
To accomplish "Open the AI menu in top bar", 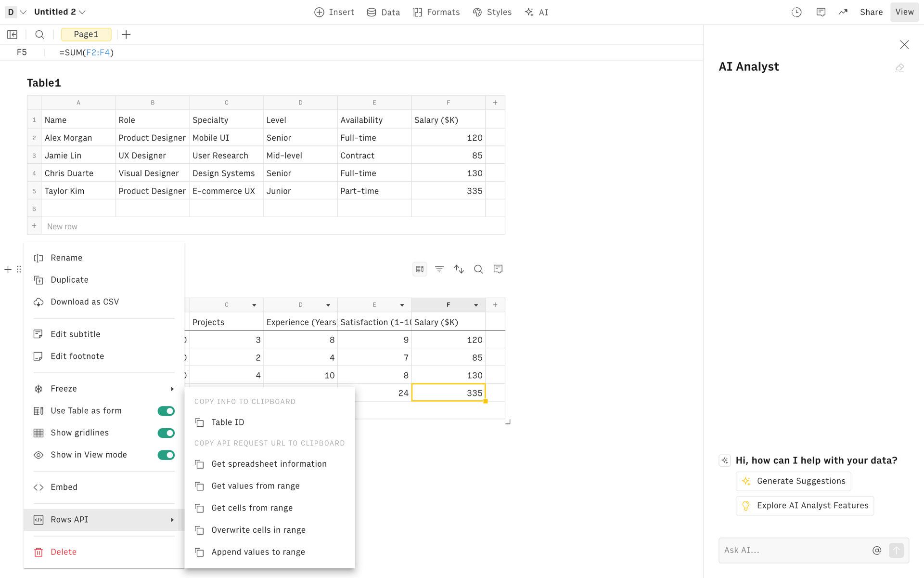I will point(537,13).
